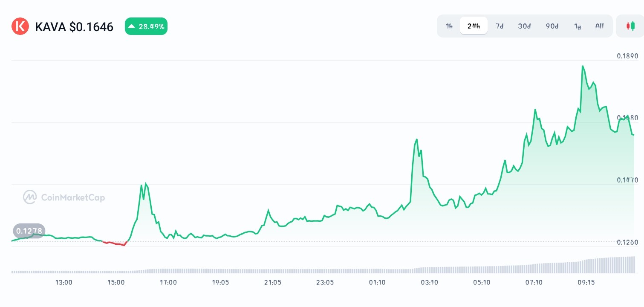This screenshot has width=644, height=307.
Task: Show the 1y price history
Action: point(578,26)
